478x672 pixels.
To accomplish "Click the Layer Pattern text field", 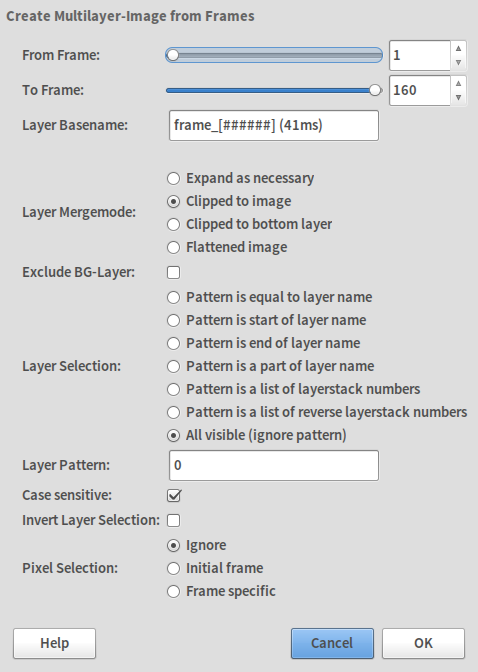I will coord(274,465).
